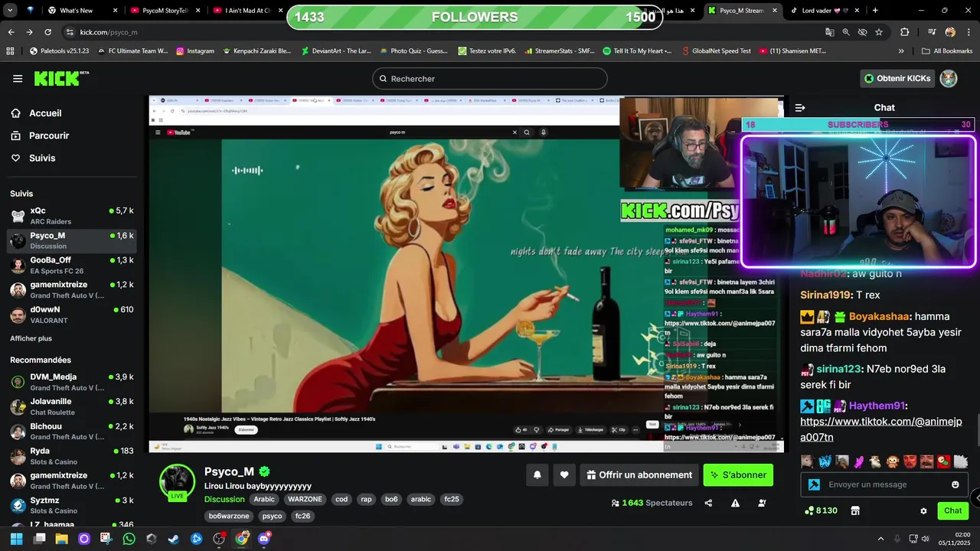Expand hidden bookmarks chevron
This screenshot has width=980, height=551.
901,51
